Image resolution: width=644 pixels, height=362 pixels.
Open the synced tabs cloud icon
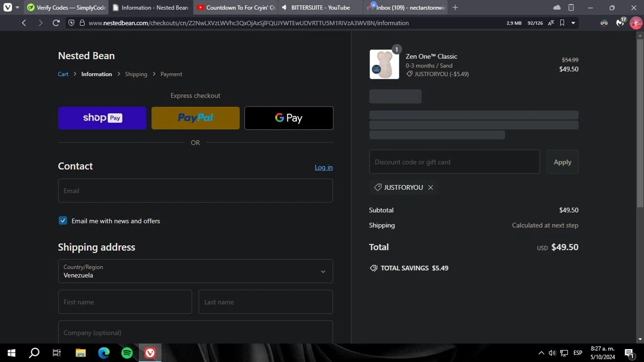(557, 7)
